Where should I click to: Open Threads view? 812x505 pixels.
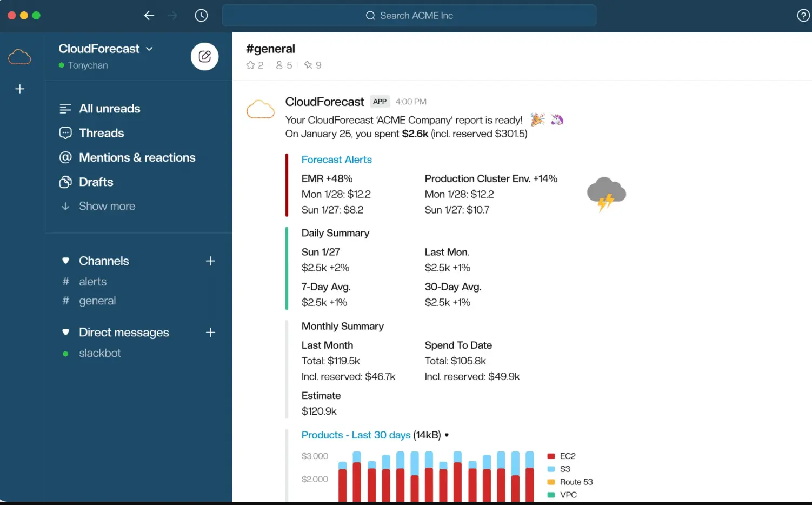click(102, 133)
